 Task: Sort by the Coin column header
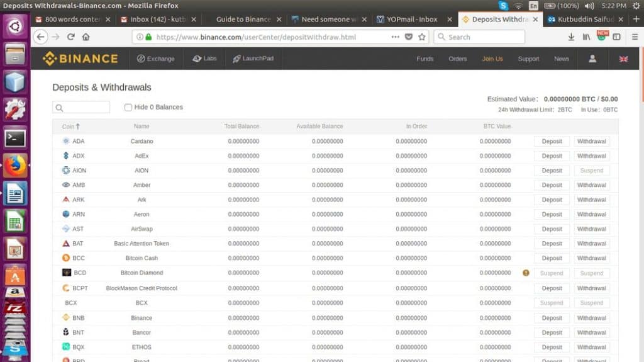(x=70, y=127)
